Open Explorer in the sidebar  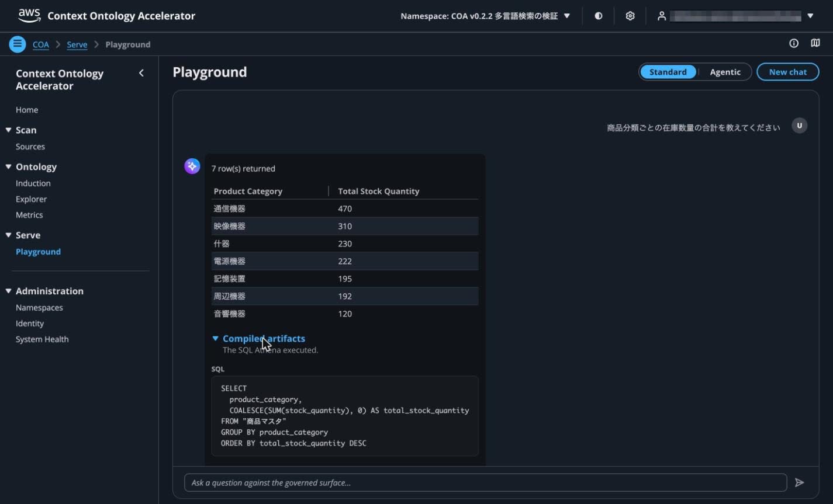pyautogui.click(x=31, y=199)
